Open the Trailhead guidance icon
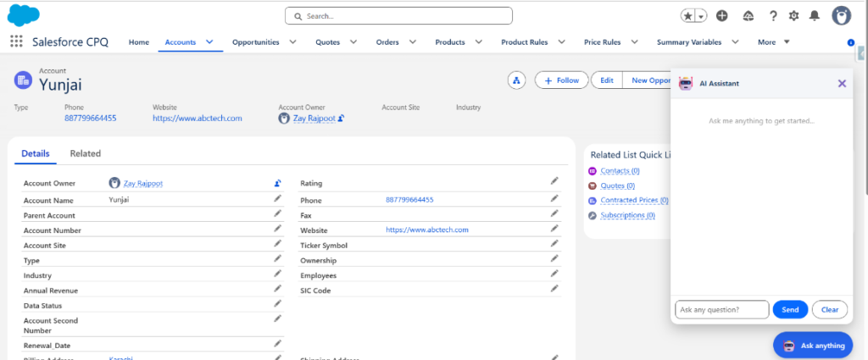Screen dimensions: 868x360 point(748,16)
